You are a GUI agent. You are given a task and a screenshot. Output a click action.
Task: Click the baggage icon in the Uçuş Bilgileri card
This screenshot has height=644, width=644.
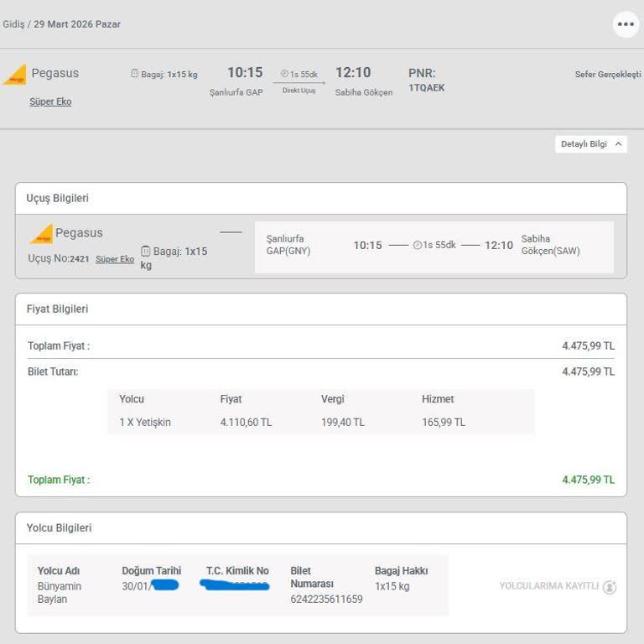(x=146, y=251)
